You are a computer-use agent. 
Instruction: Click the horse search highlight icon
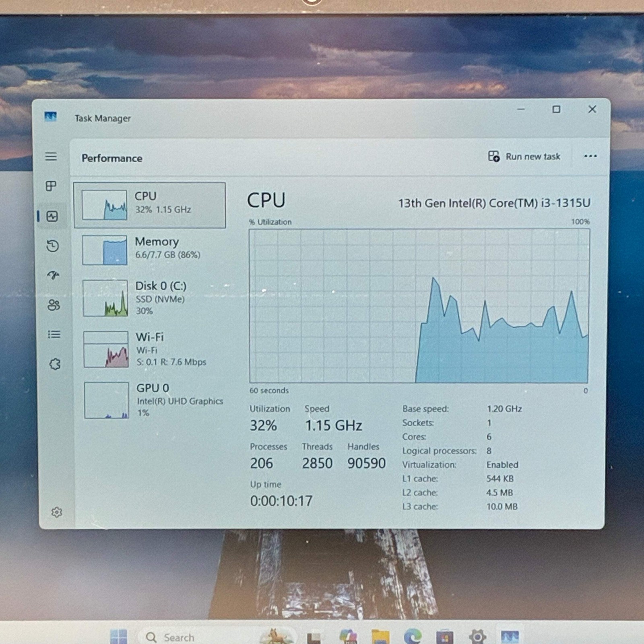tap(276, 636)
